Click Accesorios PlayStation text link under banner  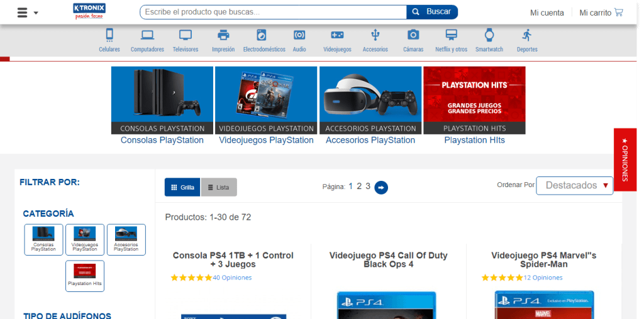tap(370, 140)
